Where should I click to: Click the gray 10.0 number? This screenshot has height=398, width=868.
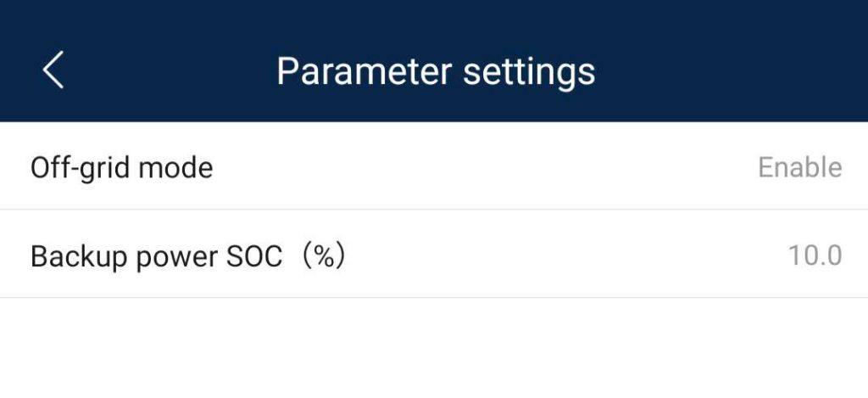[815, 256]
